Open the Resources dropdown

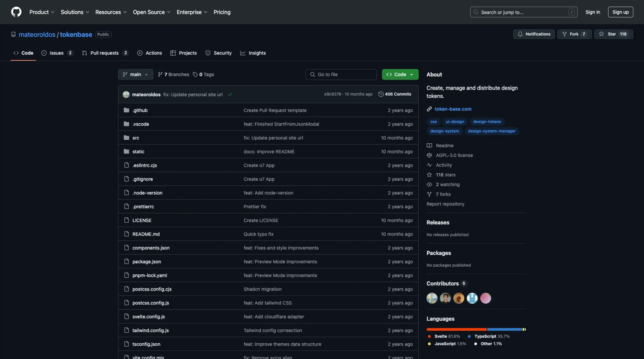(111, 12)
